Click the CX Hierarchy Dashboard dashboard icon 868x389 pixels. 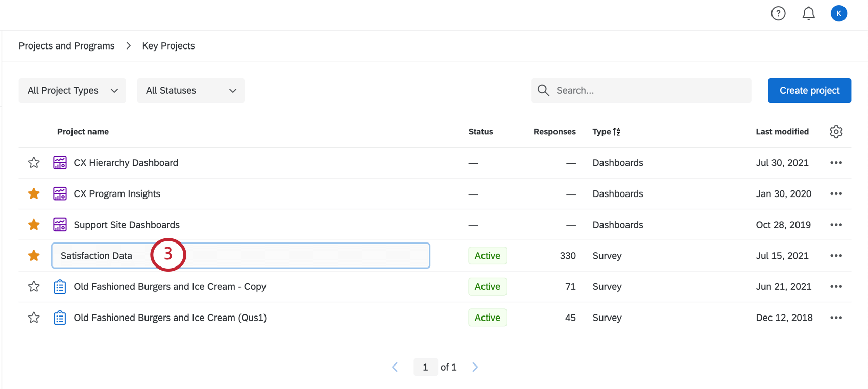pyautogui.click(x=60, y=163)
